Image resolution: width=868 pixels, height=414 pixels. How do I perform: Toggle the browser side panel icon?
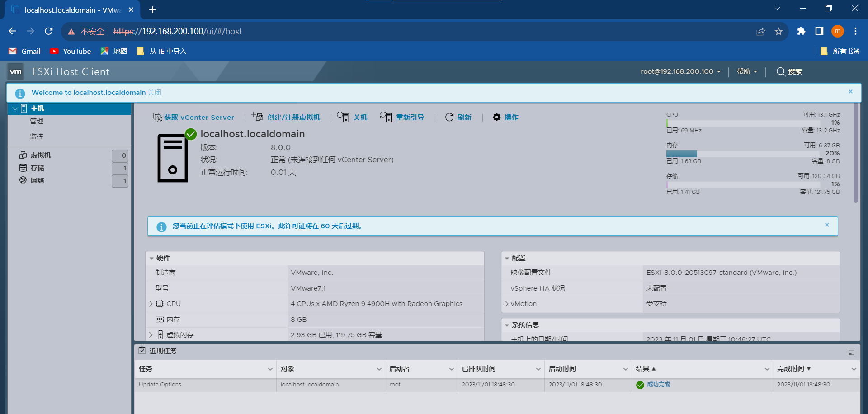coord(819,31)
